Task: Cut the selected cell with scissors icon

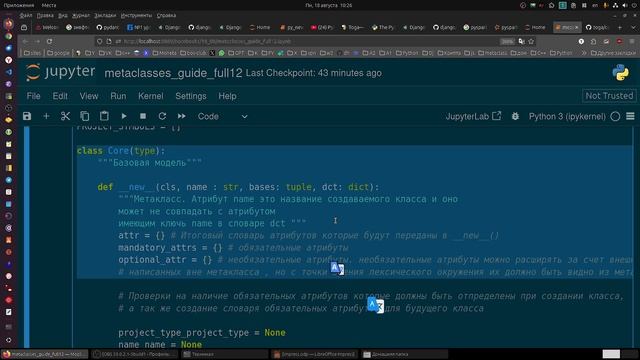Action: pos(65,116)
